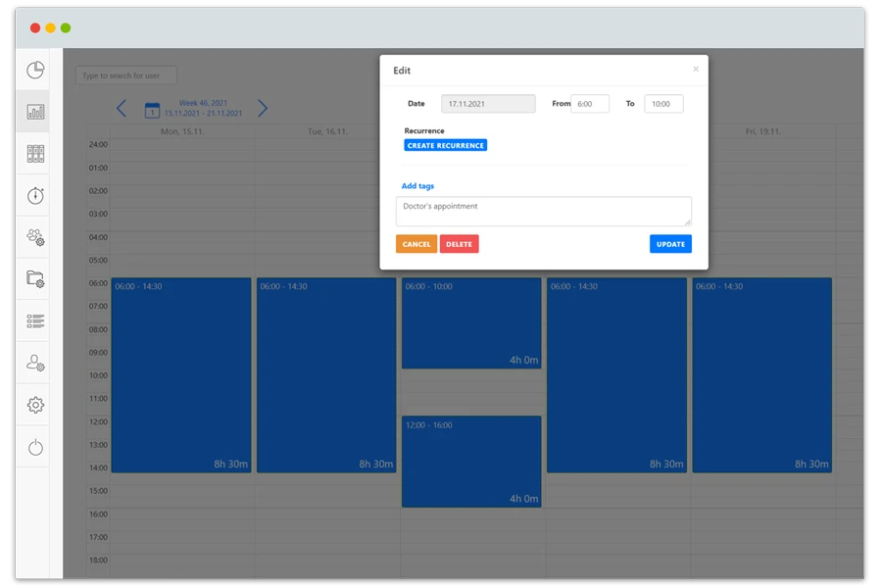
Task: Click the Week 46, 2021 label
Action: [203, 103]
